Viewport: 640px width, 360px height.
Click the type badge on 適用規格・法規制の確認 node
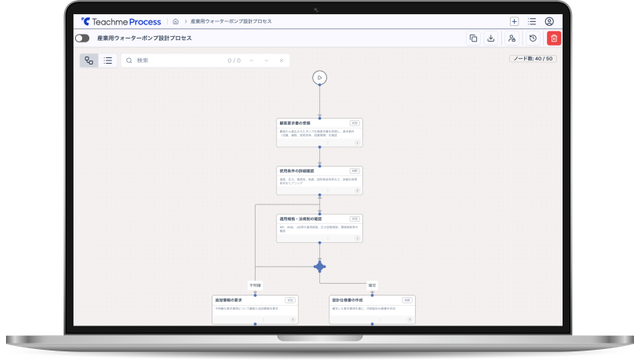355,219
